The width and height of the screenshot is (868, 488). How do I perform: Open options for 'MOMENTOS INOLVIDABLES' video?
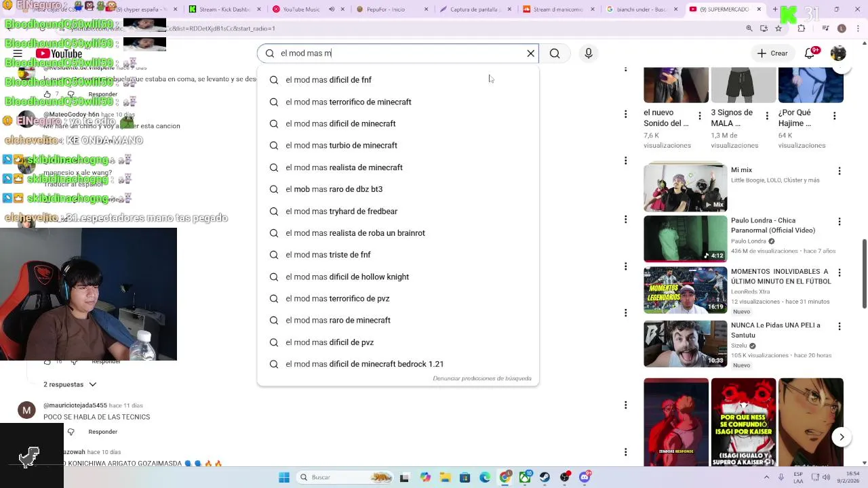[840, 272]
